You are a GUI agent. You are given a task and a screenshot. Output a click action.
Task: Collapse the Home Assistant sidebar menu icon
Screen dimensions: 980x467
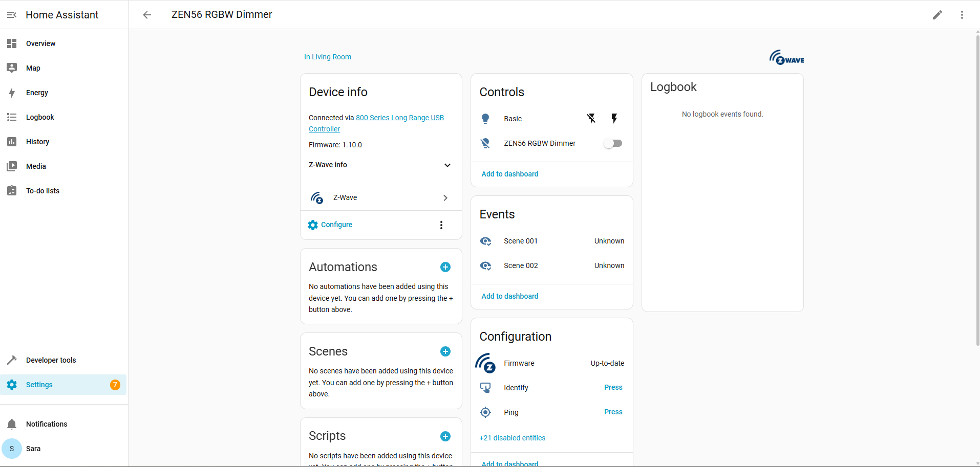[x=12, y=15]
